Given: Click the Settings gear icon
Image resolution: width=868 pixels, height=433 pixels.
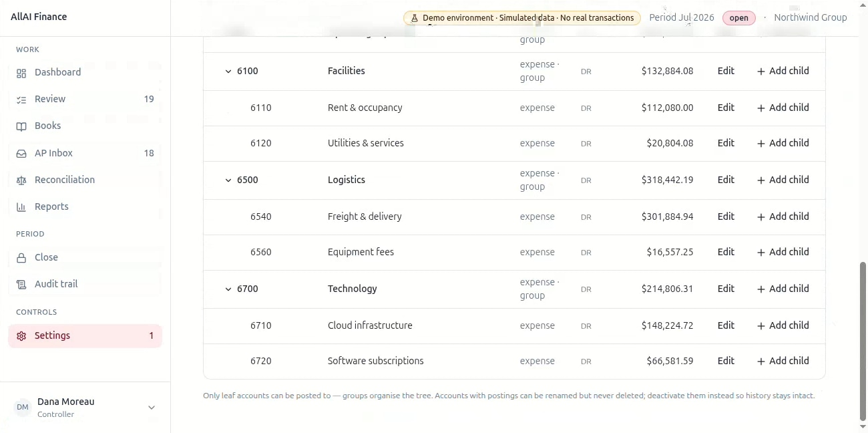Looking at the screenshot, I should coord(21,336).
